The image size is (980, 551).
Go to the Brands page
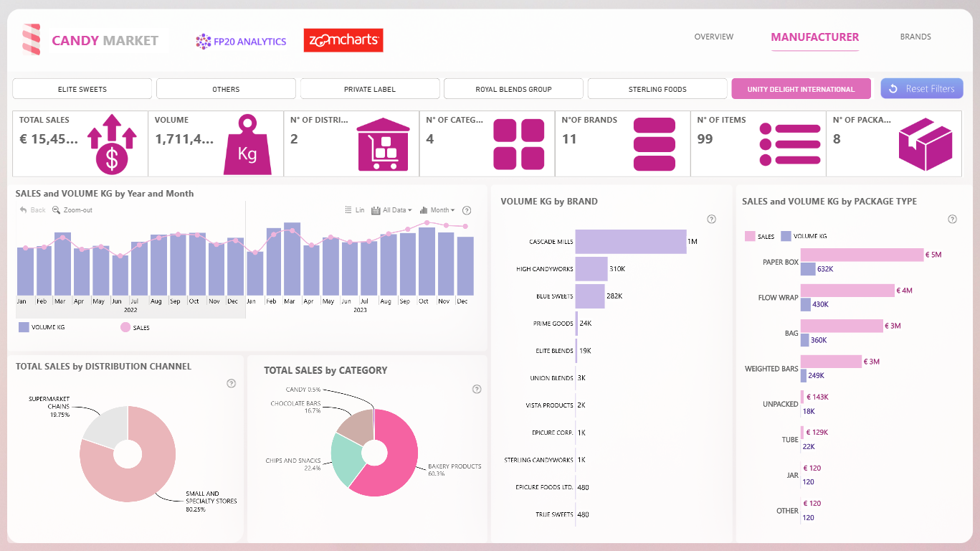coord(915,37)
